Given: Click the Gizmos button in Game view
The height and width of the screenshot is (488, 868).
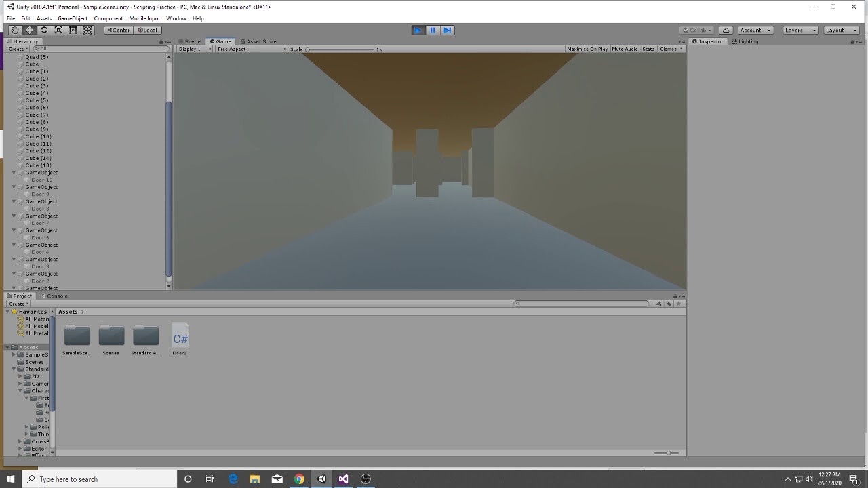Looking at the screenshot, I should 667,48.
